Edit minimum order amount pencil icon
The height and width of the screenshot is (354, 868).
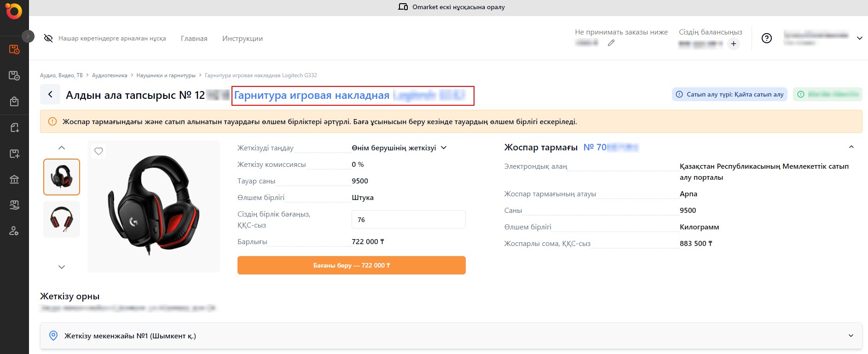[x=611, y=43]
